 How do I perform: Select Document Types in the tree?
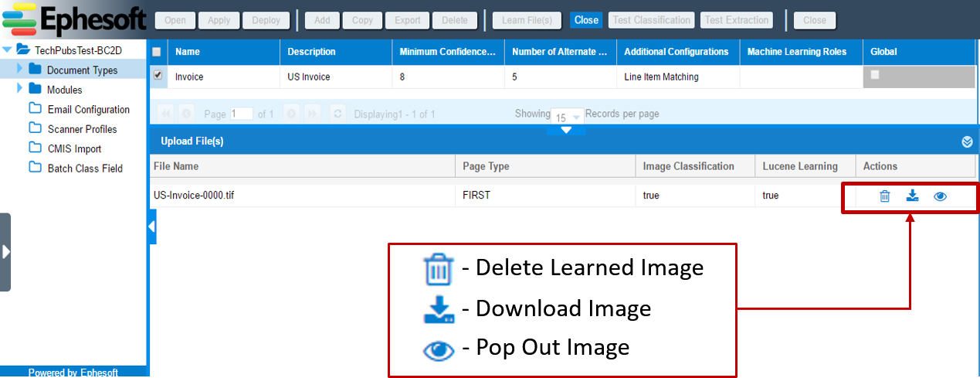pos(82,70)
